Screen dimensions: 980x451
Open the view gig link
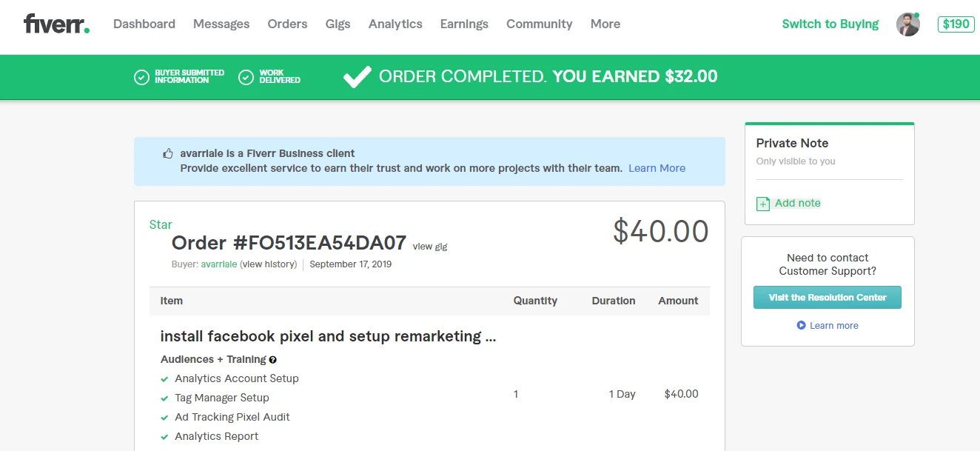pyautogui.click(x=430, y=247)
